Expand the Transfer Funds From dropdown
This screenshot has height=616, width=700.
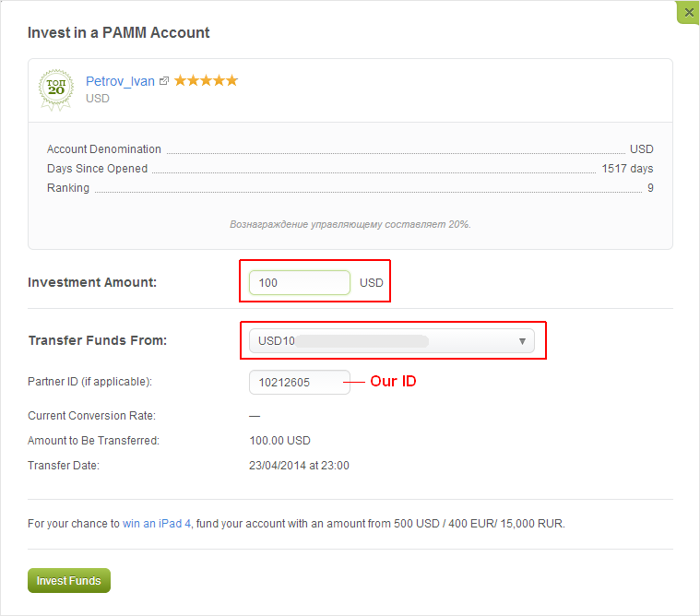point(392,341)
